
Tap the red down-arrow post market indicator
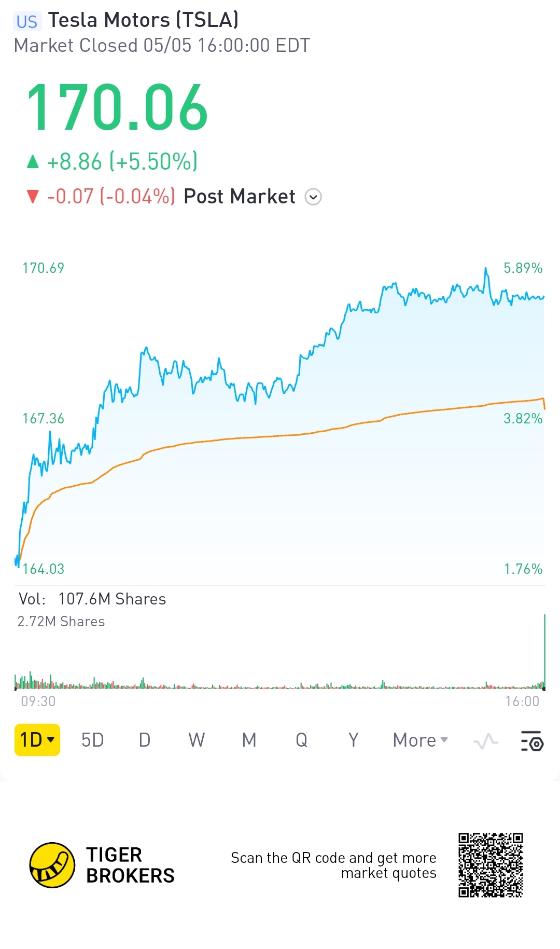click(x=33, y=197)
